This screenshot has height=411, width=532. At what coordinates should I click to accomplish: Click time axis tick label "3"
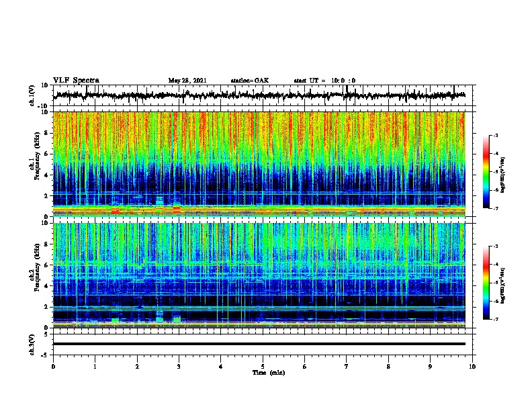(179, 367)
